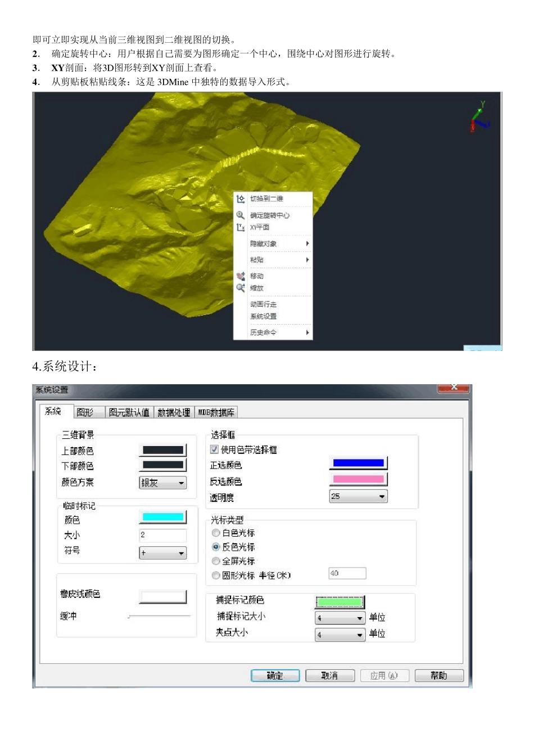Screen dimensions: 534x756
Task: Click the 应用(A) button
Action: [384, 676]
